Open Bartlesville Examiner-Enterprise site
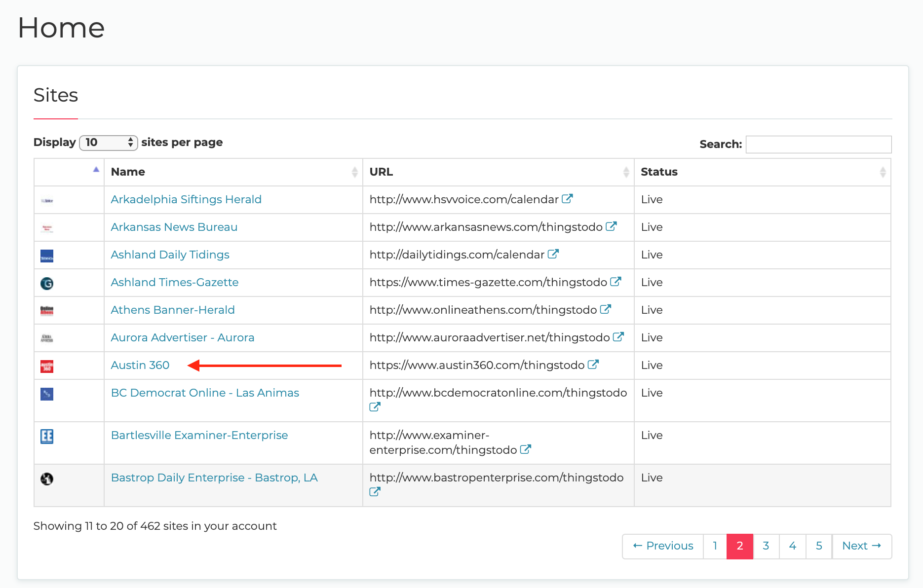 coord(199,435)
